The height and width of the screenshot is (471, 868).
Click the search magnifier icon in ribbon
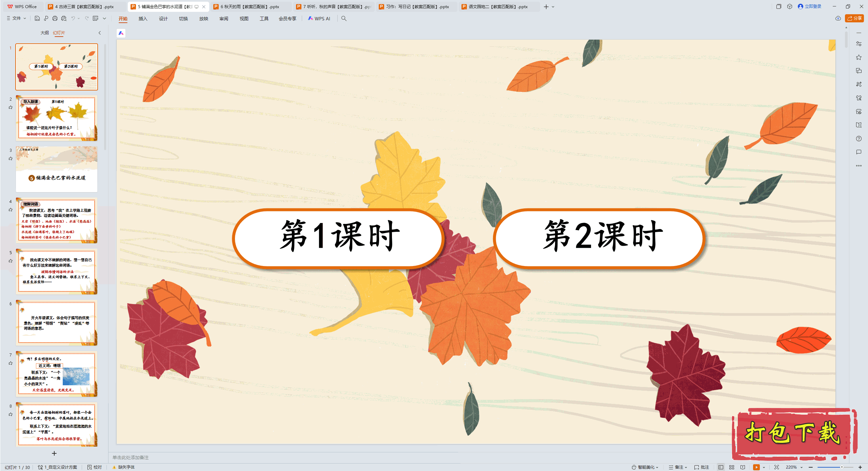pyautogui.click(x=344, y=18)
